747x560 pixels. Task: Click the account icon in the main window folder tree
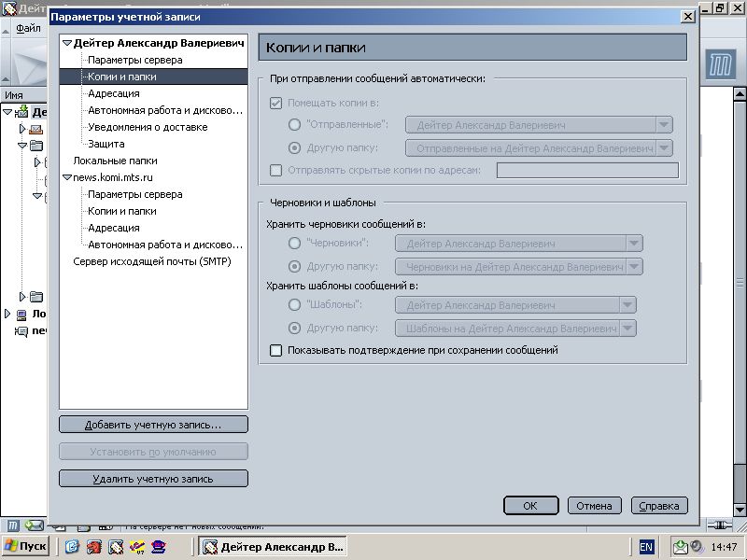point(21,112)
